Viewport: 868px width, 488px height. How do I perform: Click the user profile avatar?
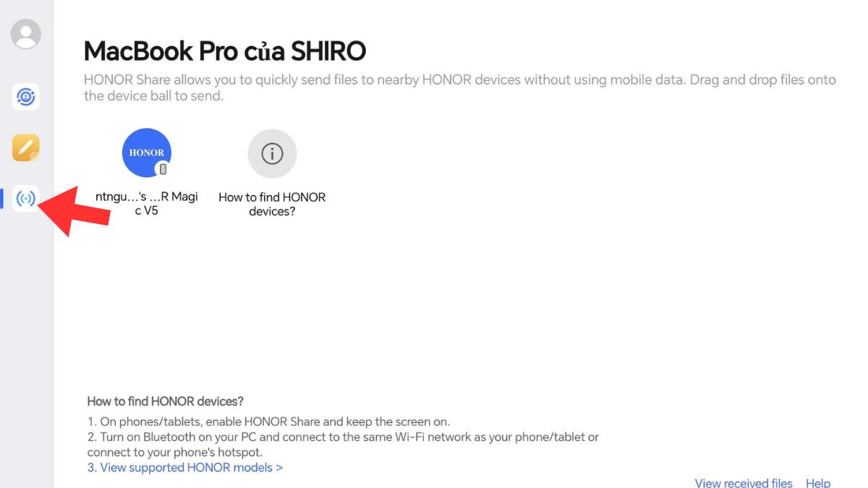point(25,33)
